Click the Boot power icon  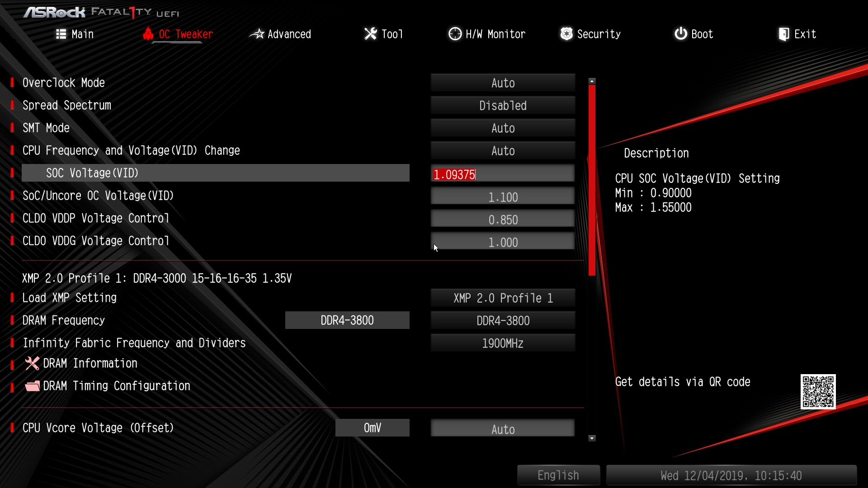coord(680,34)
